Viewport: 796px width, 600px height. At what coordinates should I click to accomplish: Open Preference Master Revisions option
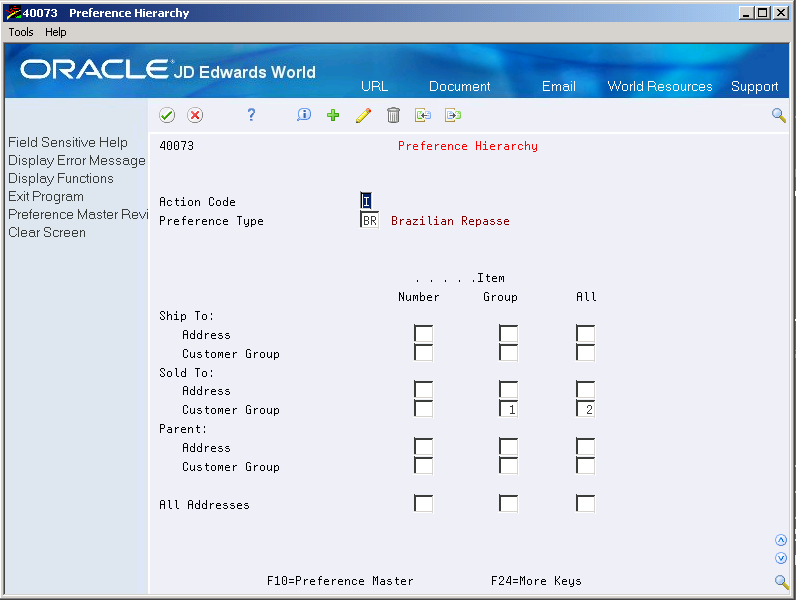[x=78, y=214]
